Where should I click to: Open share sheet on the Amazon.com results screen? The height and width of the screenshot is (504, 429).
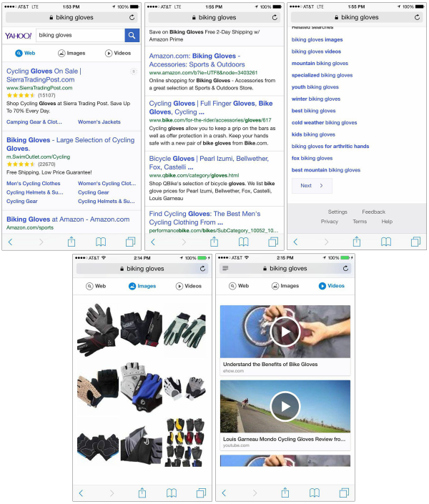coord(214,242)
